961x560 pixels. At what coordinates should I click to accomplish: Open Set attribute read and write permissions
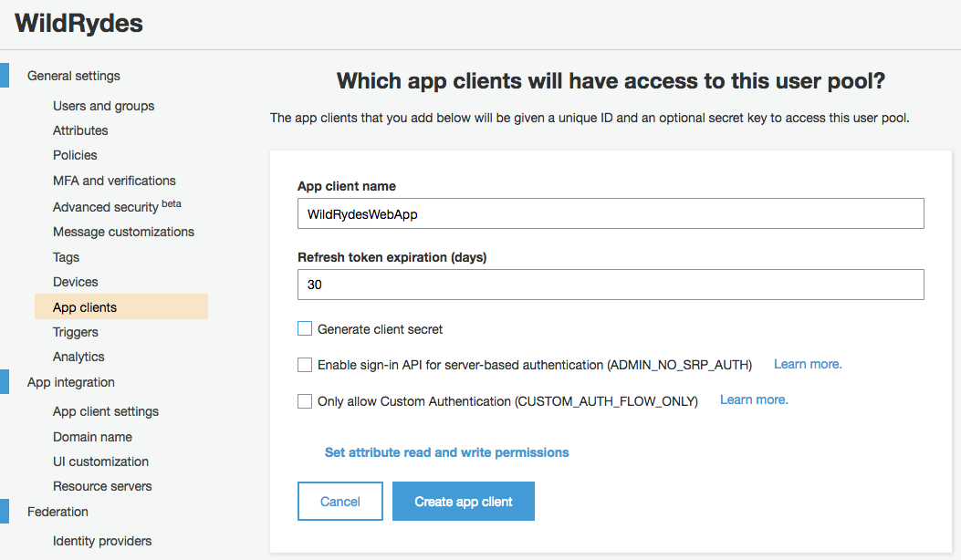coord(446,452)
